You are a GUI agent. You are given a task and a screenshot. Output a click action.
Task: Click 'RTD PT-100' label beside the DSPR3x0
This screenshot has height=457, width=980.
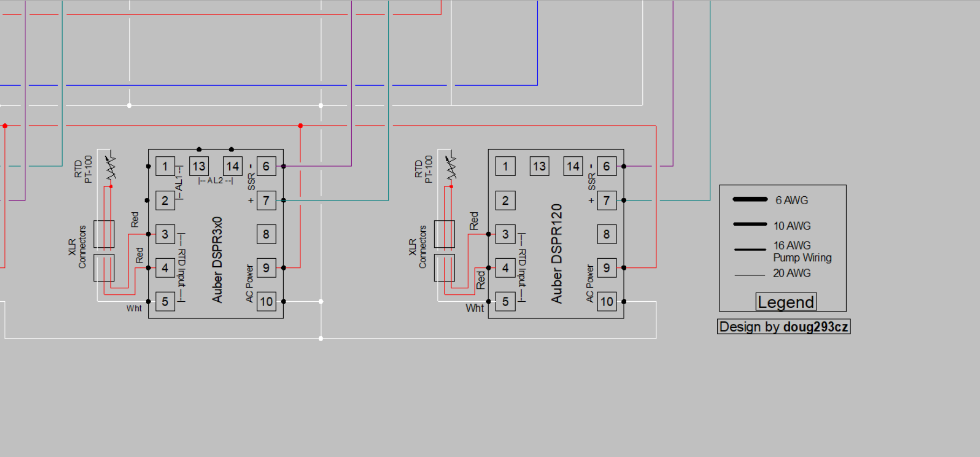pyautogui.click(x=84, y=169)
